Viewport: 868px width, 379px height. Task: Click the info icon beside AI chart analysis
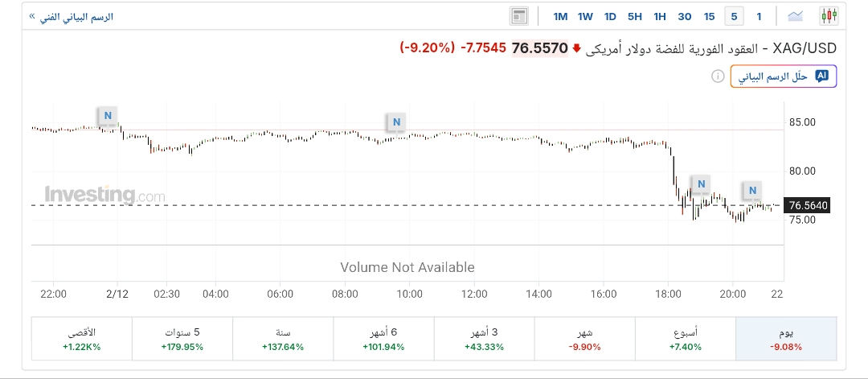point(717,76)
